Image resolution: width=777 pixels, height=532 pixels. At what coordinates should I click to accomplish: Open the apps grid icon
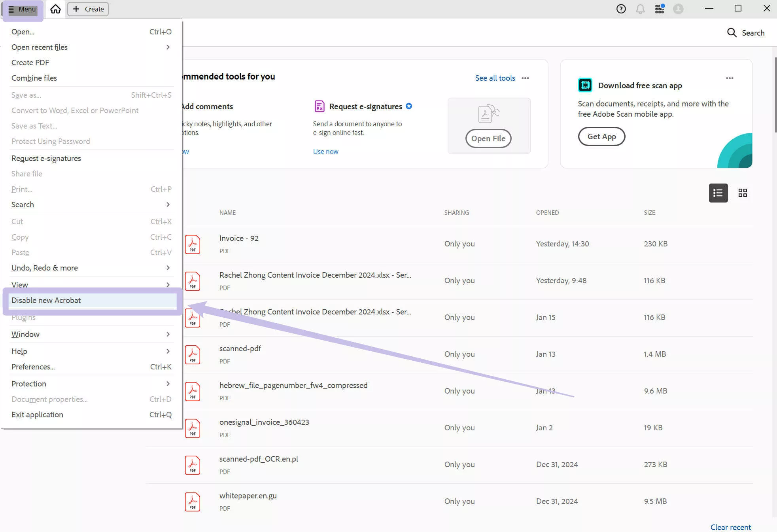pos(659,9)
